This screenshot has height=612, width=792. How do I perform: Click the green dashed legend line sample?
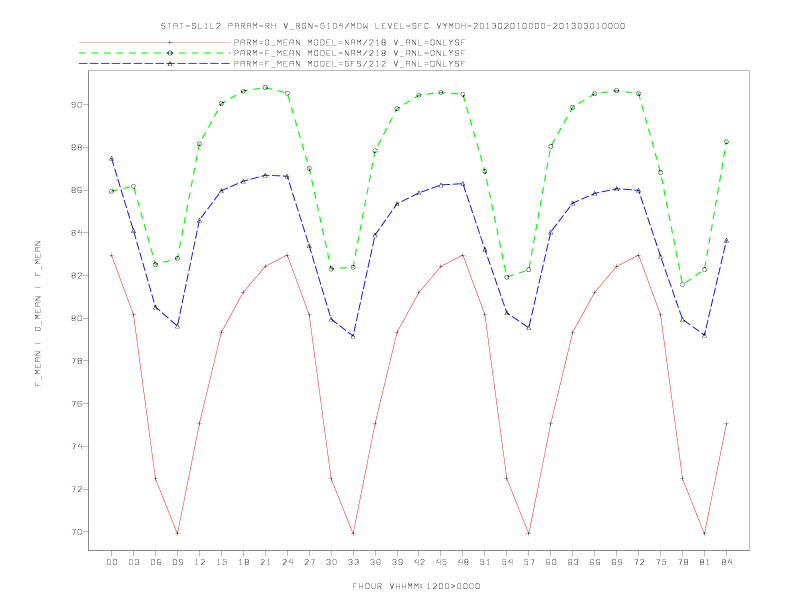tap(155, 53)
